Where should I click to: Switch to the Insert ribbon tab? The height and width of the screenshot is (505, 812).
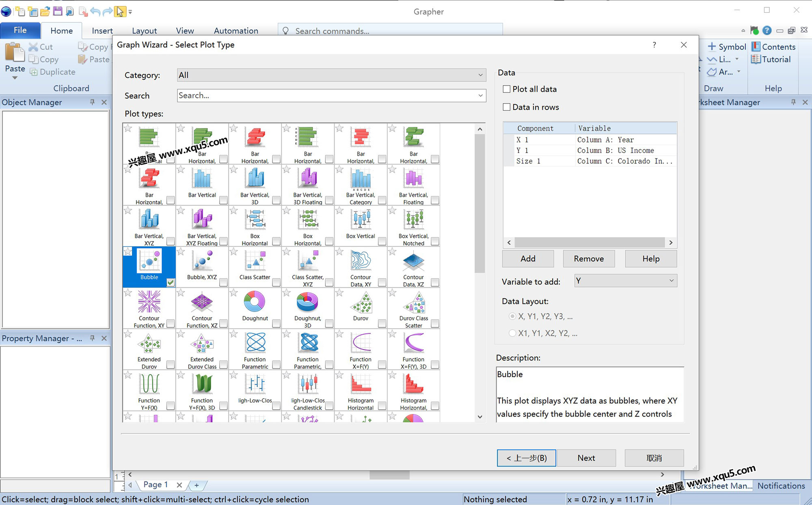[102, 31]
